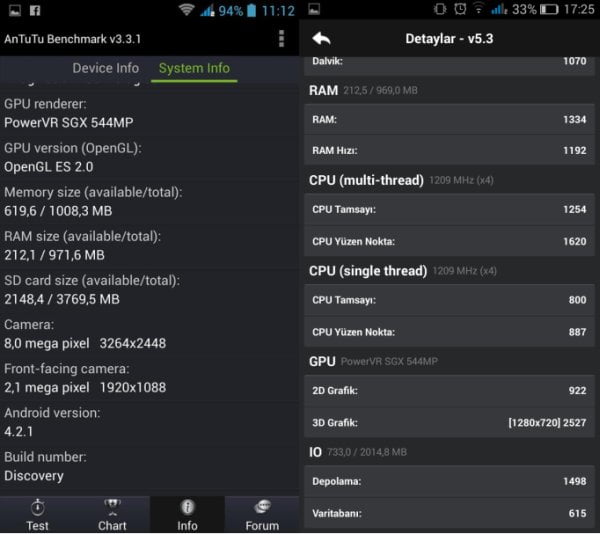The image size is (600, 534).
Task: Open the Forum icon in bottom bar
Action: coord(262,514)
